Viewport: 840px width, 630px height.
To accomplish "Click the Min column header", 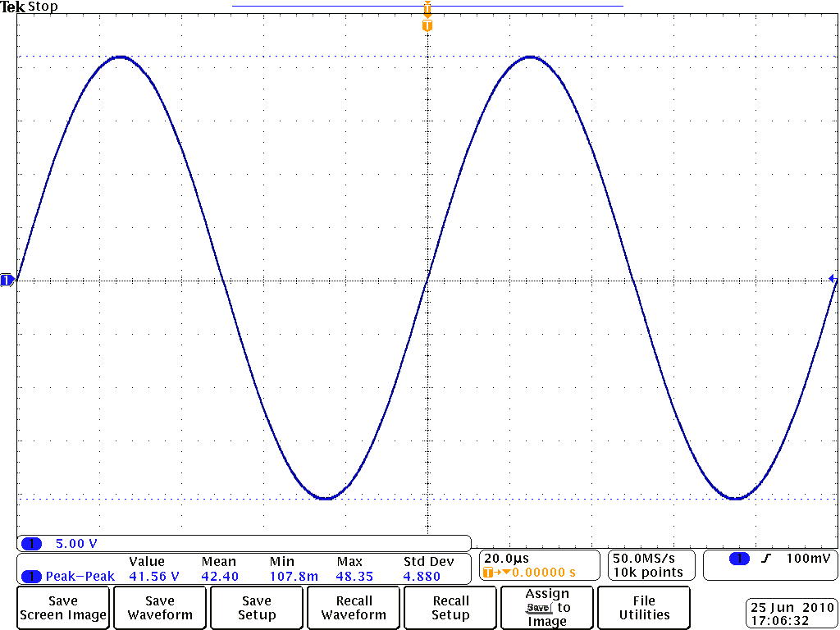I will point(282,562).
